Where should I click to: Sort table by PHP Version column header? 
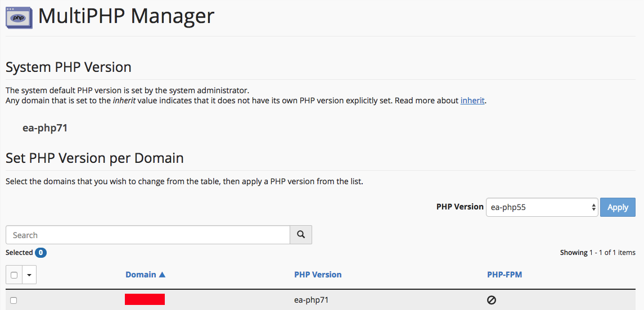(318, 275)
